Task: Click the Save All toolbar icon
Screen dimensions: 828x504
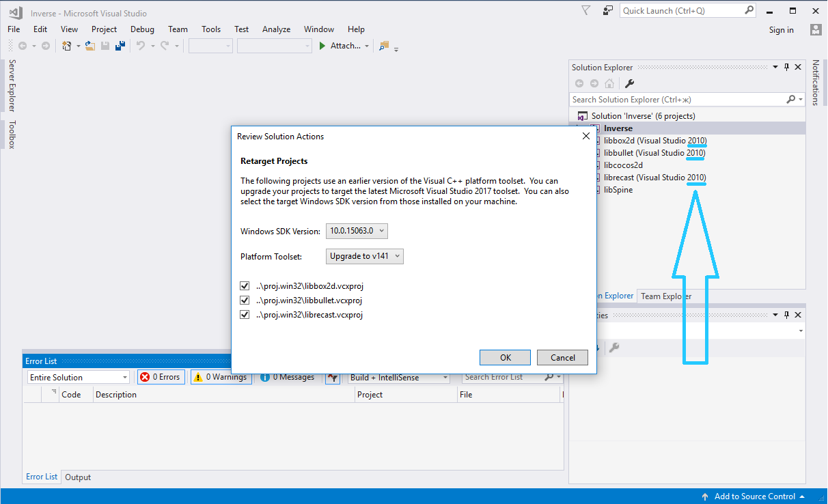Action: pyautogui.click(x=120, y=46)
